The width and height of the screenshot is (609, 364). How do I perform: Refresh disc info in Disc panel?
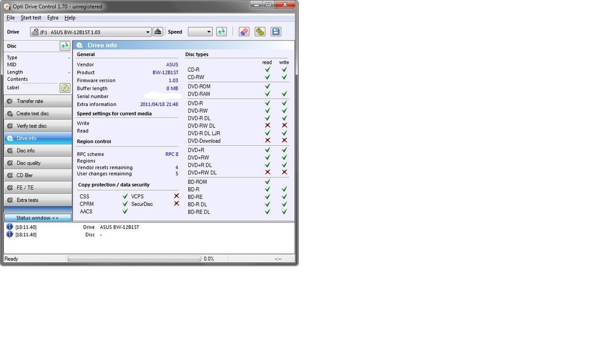[65, 46]
